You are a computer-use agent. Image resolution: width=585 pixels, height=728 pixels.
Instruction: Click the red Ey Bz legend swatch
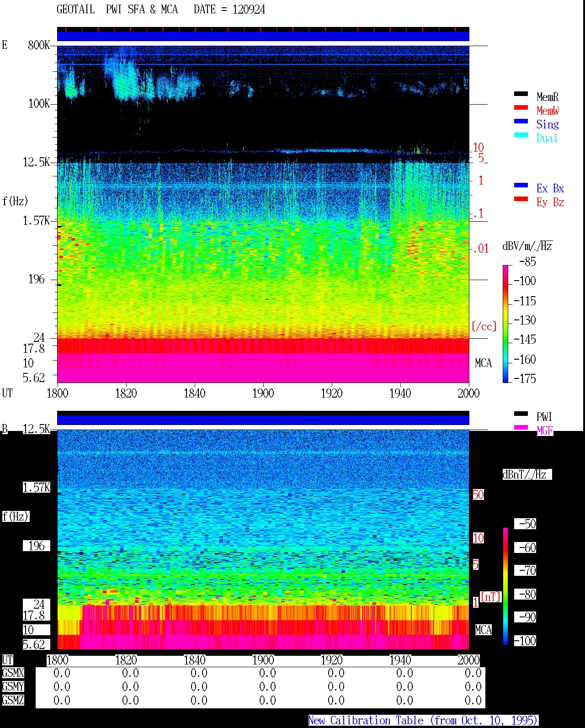coord(521,199)
